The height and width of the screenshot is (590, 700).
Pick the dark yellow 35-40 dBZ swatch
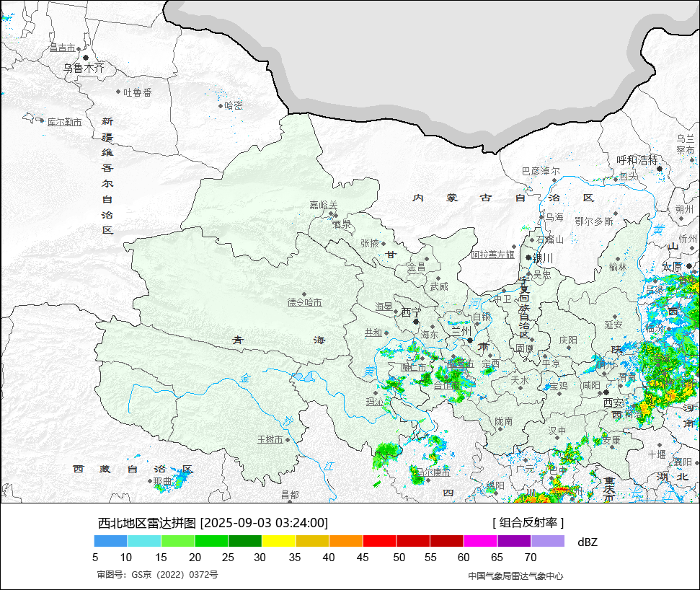click(312, 541)
